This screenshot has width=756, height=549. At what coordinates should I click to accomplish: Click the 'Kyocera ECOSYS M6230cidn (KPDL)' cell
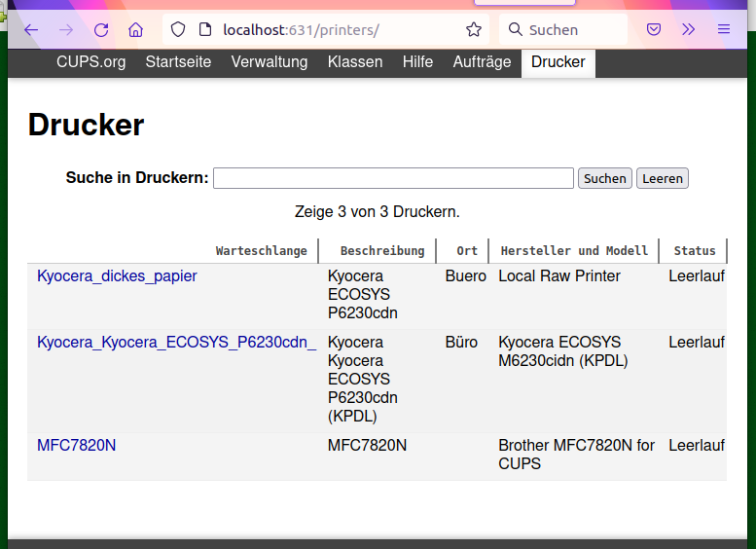click(563, 351)
